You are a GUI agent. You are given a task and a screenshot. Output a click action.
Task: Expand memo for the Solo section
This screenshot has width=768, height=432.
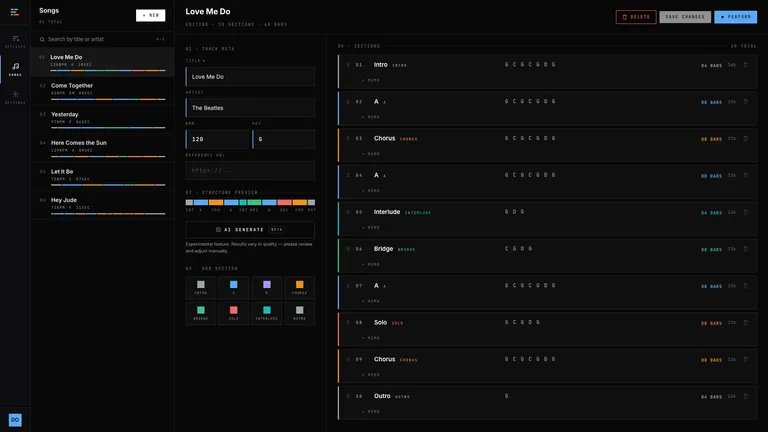pos(371,338)
